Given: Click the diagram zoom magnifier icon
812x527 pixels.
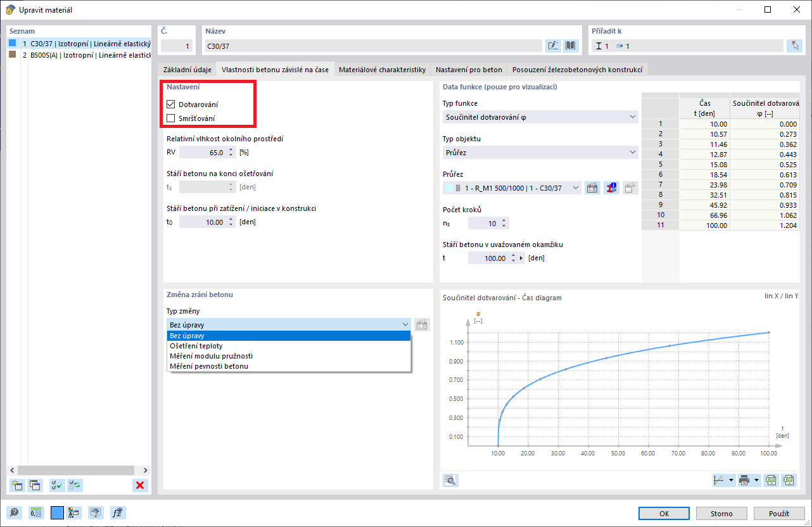Looking at the screenshot, I should (x=450, y=480).
